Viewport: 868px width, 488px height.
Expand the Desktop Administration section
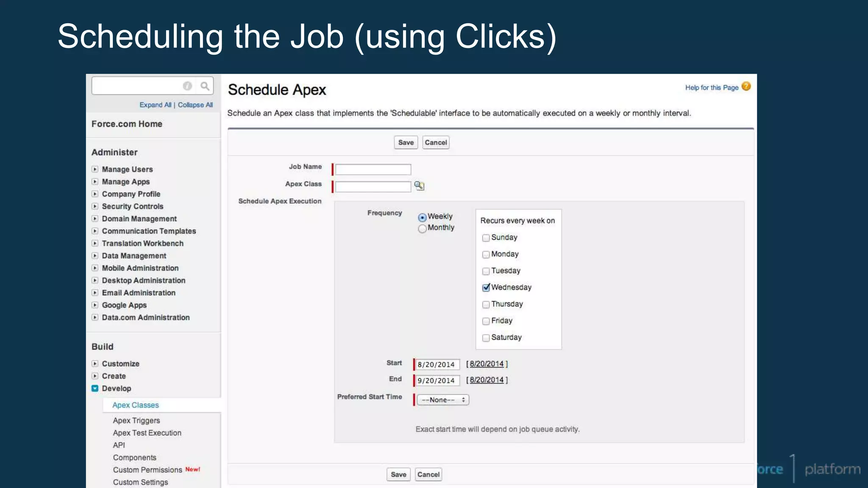[x=95, y=280]
